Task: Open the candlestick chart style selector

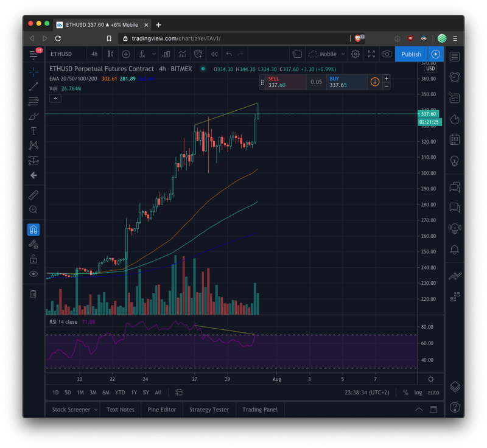Action: tap(110, 54)
